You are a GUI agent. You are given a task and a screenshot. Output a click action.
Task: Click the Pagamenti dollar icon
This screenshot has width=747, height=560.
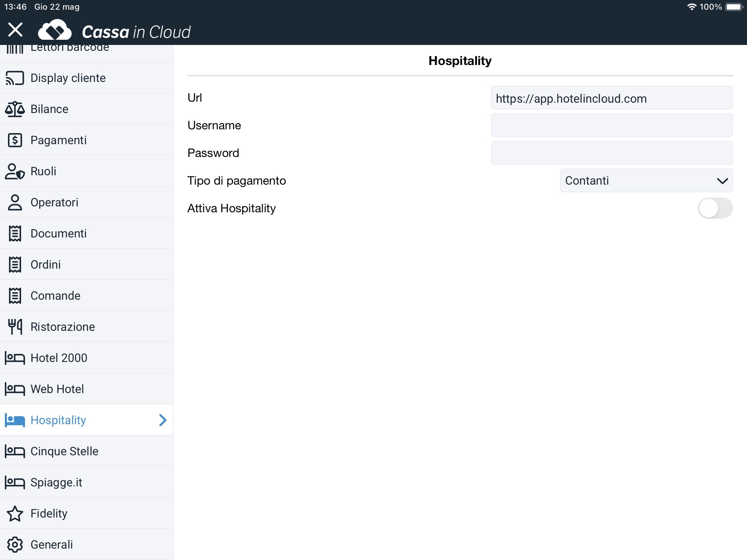tap(15, 140)
